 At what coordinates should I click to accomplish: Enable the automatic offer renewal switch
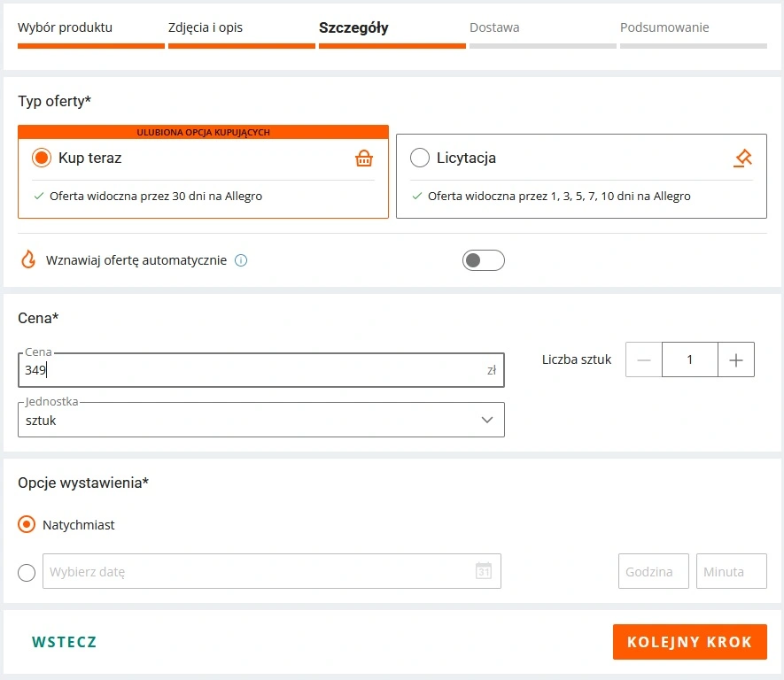[x=483, y=260]
